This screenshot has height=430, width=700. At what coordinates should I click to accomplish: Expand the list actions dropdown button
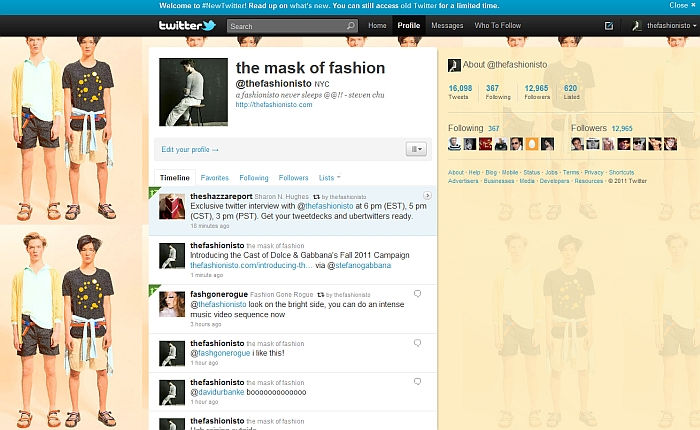point(416,148)
